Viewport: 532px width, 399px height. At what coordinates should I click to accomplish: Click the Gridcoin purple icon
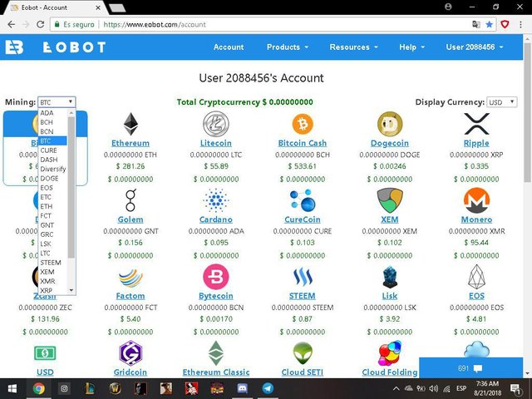pyautogui.click(x=131, y=353)
